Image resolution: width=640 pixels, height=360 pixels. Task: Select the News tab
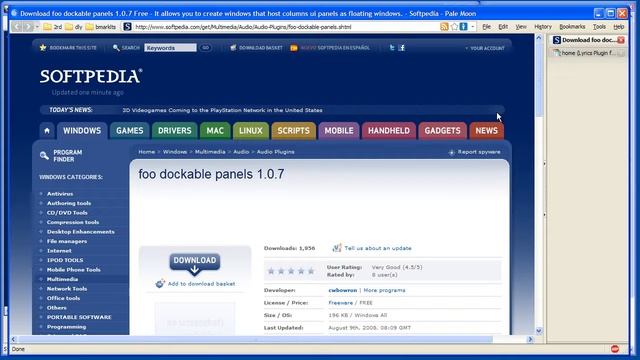[x=487, y=131]
